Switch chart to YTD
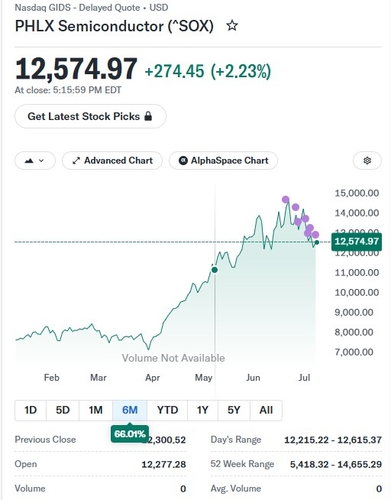The width and height of the screenshot is (391, 500). [167, 410]
